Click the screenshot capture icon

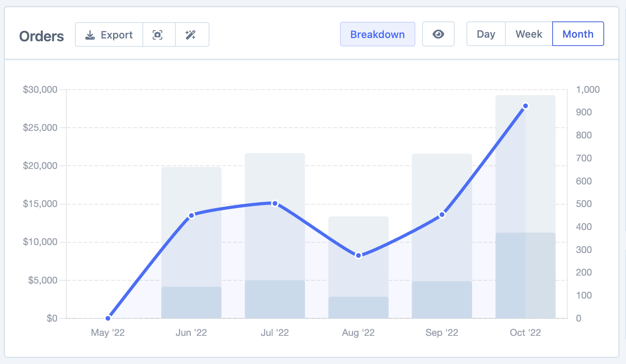click(158, 35)
